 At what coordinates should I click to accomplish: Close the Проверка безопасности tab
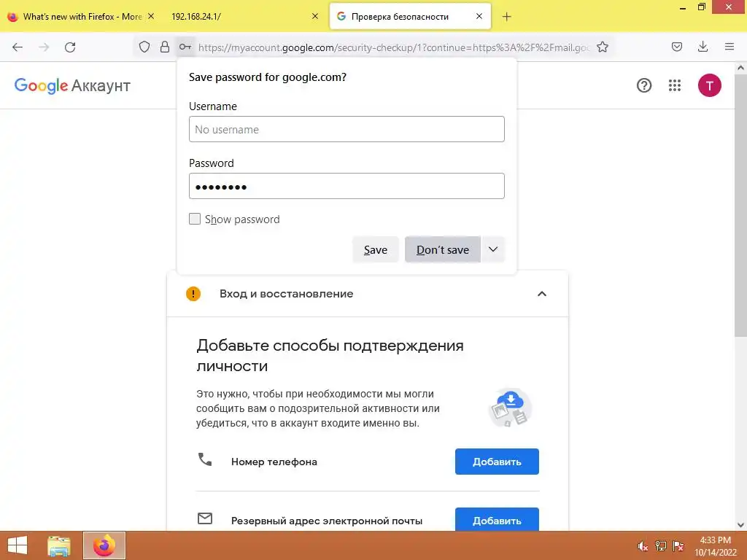[x=479, y=16]
